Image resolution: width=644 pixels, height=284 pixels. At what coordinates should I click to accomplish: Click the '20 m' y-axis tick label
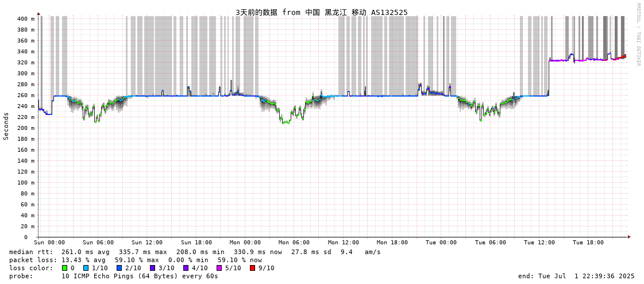point(28,226)
